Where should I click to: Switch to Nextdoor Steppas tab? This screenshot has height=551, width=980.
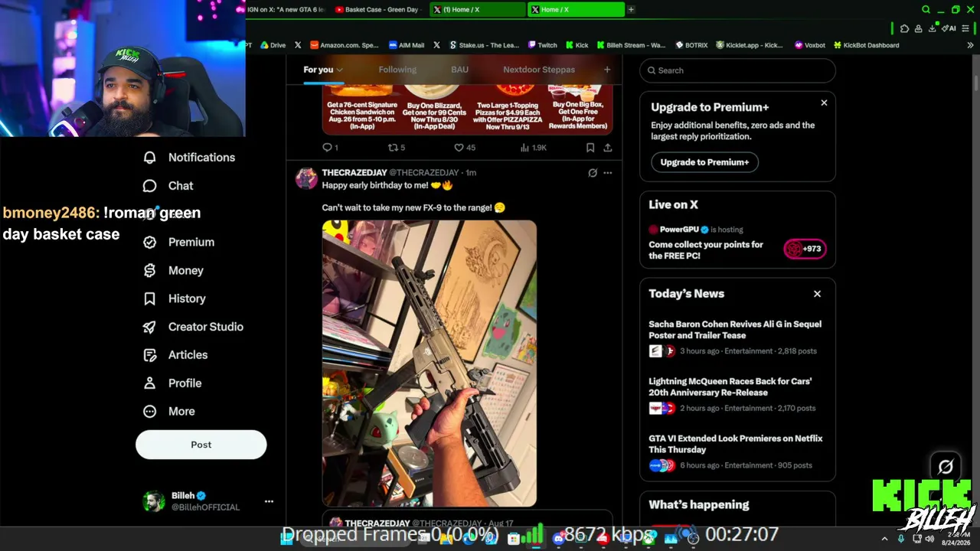(x=539, y=70)
